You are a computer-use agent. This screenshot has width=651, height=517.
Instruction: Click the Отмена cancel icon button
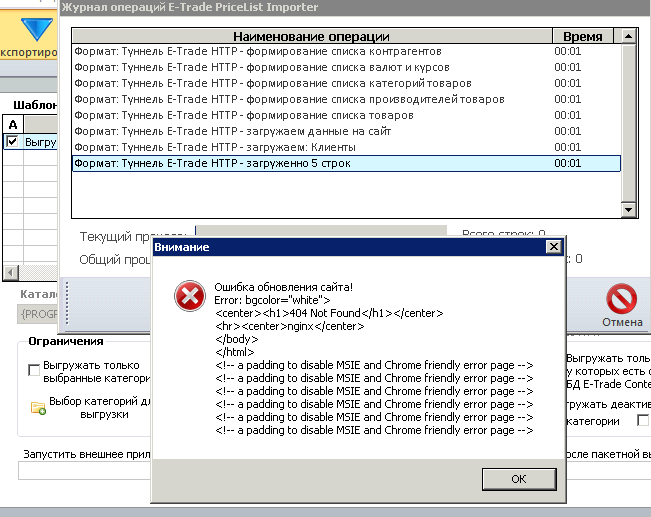pyautogui.click(x=622, y=306)
